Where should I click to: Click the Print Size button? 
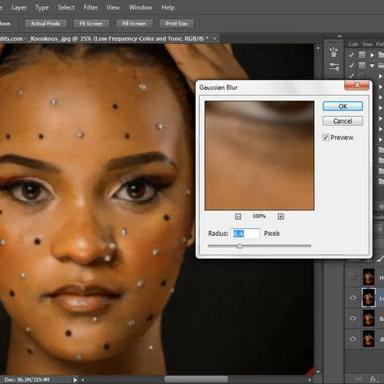pos(176,23)
